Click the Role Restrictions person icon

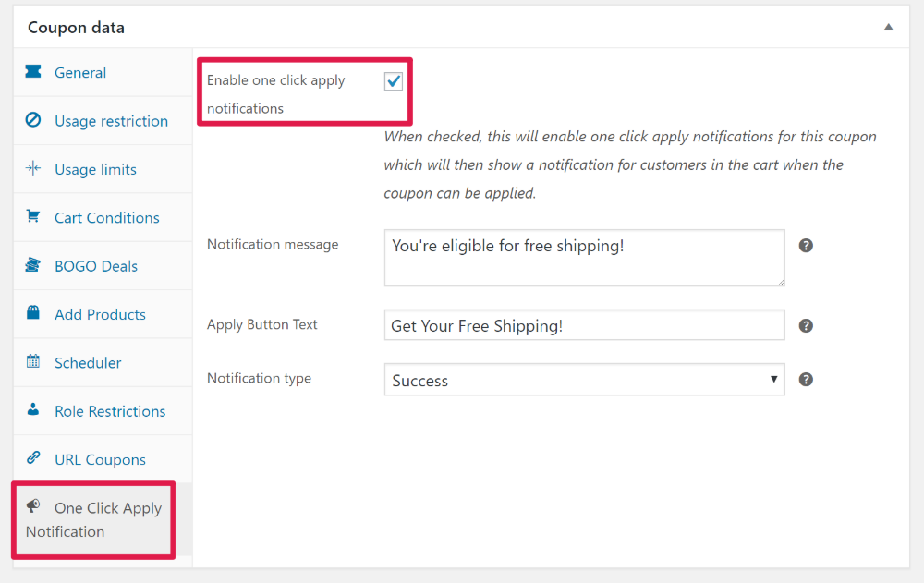click(x=33, y=409)
